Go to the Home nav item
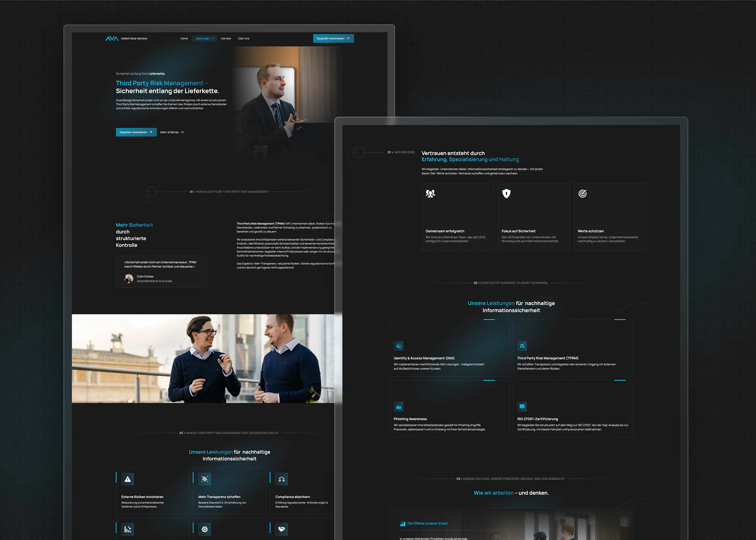Image resolution: width=756 pixels, height=540 pixels. pos(184,39)
